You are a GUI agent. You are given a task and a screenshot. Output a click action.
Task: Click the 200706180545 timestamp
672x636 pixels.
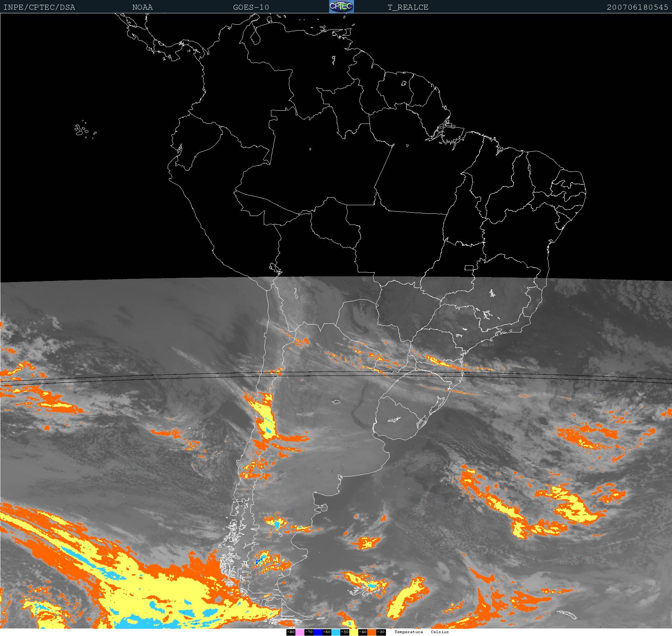(638, 7)
